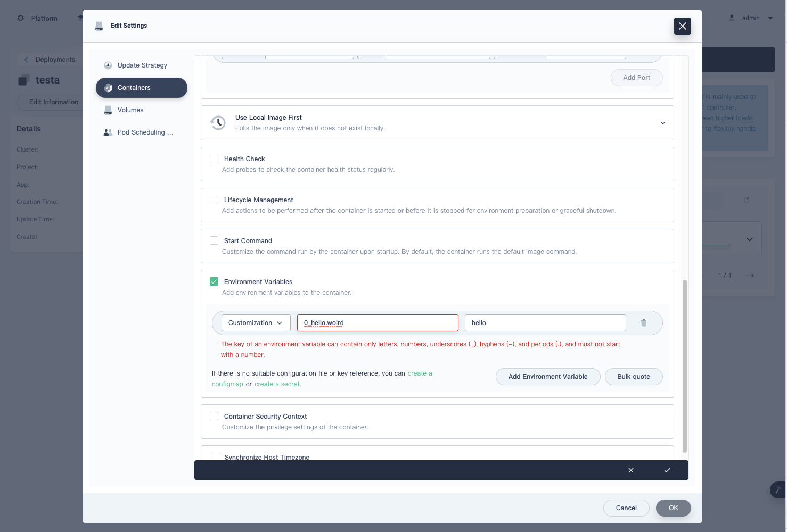Expand the Use Local Image First section

pos(663,123)
